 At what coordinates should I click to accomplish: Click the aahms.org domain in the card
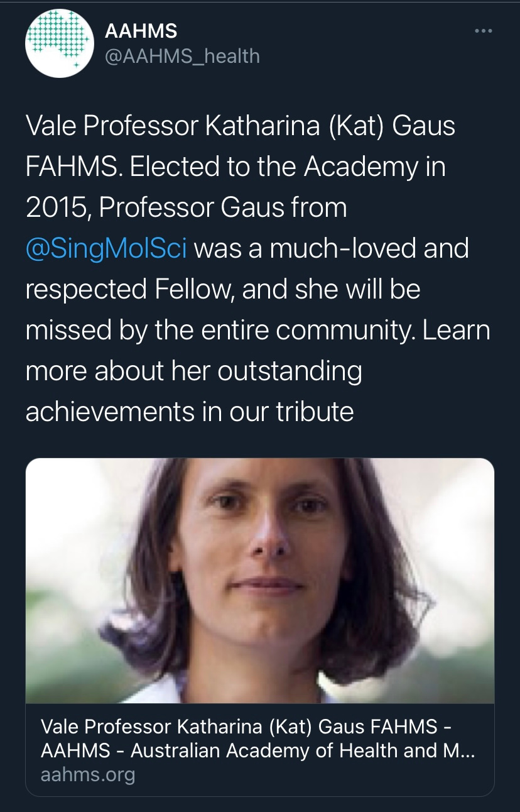88,774
